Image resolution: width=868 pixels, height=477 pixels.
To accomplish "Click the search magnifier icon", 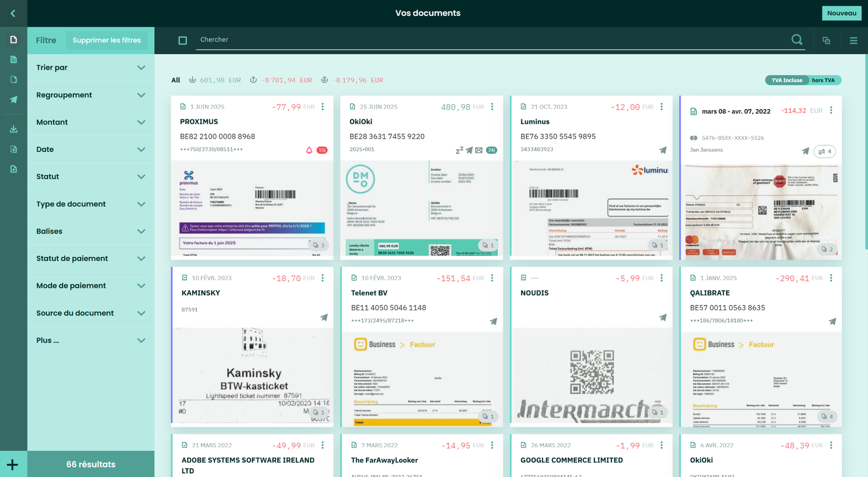I will tap(797, 40).
